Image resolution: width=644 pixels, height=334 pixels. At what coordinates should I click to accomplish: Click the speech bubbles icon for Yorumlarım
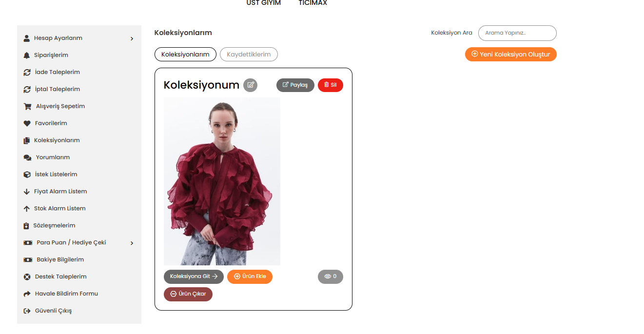click(27, 157)
